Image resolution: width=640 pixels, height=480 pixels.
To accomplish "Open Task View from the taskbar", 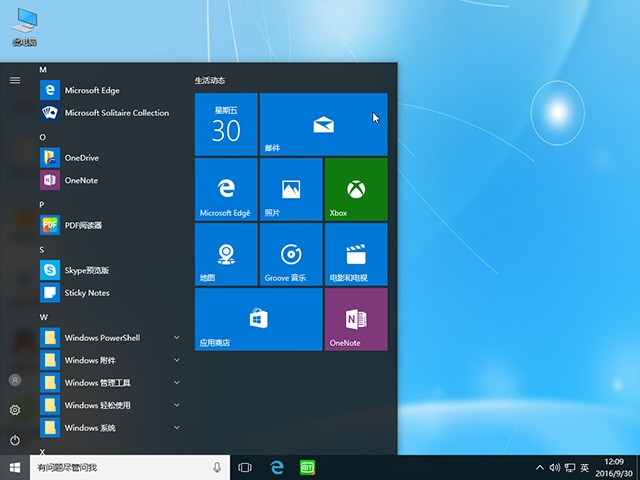I will [245, 467].
